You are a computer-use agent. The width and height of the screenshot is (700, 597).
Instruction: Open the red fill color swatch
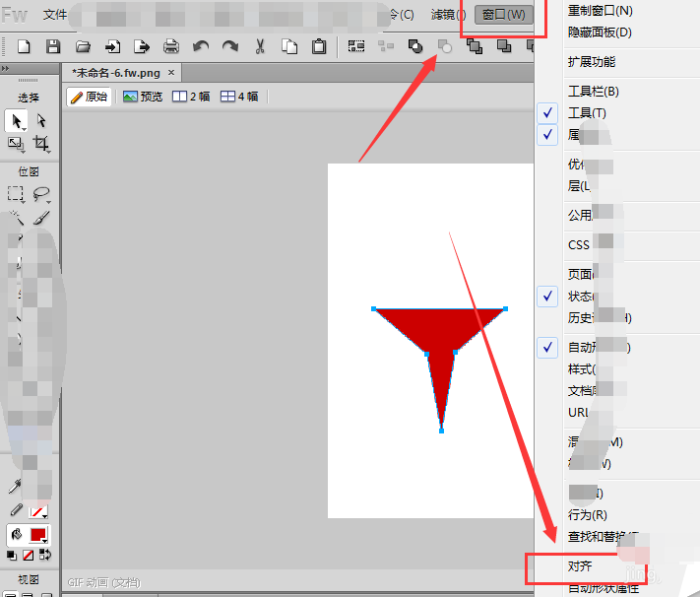coord(38,534)
